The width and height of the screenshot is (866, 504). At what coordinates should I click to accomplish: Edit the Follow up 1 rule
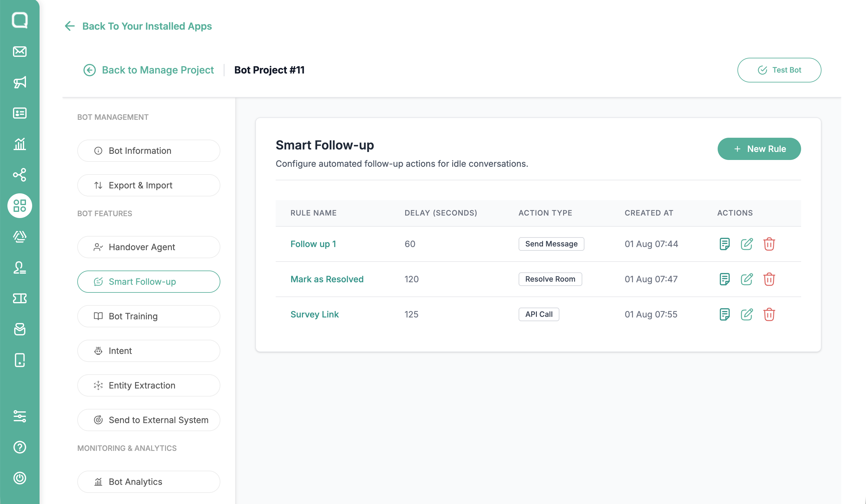pos(747,244)
